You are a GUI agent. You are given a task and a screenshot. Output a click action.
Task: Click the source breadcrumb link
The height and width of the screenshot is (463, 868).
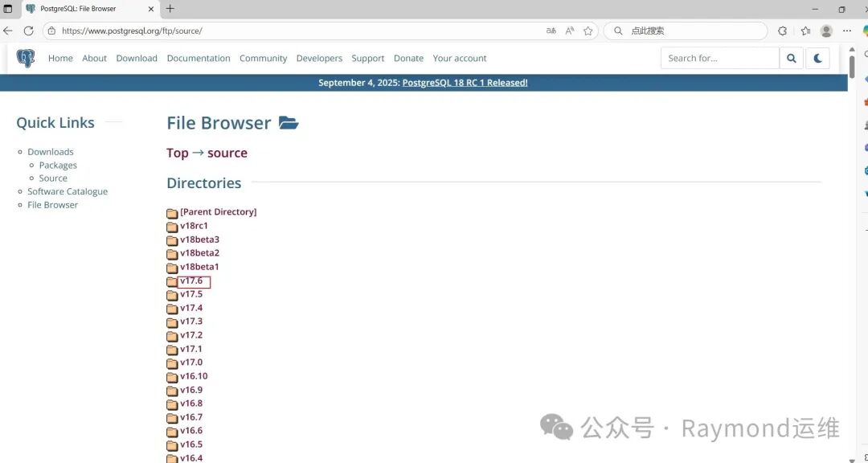click(x=227, y=153)
